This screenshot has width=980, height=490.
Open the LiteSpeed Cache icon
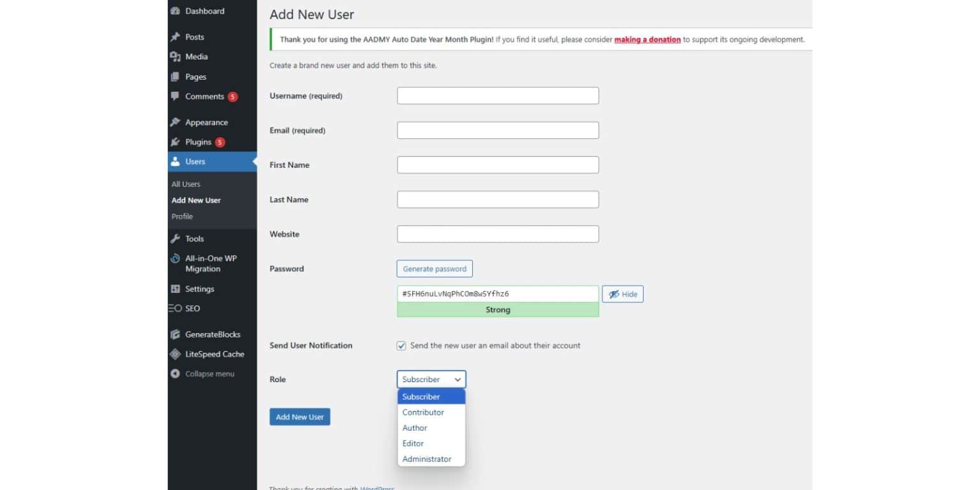(x=175, y=354)
